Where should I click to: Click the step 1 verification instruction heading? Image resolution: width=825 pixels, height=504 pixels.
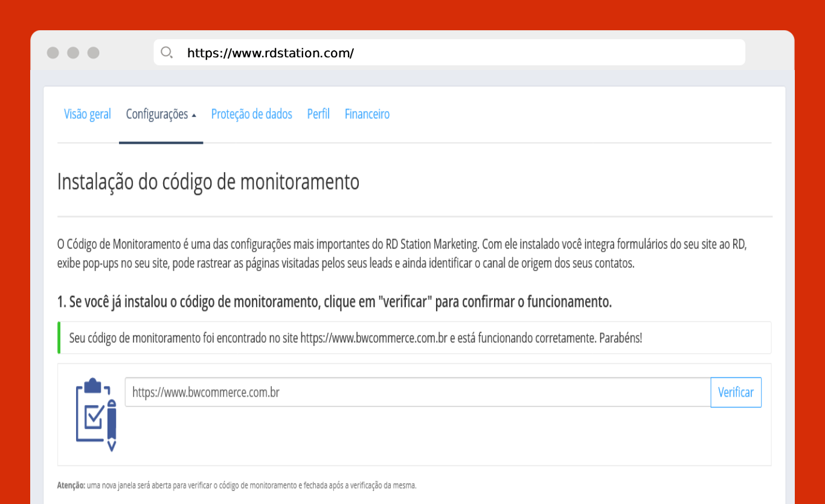pyautogui.click(x=334, y=302)
